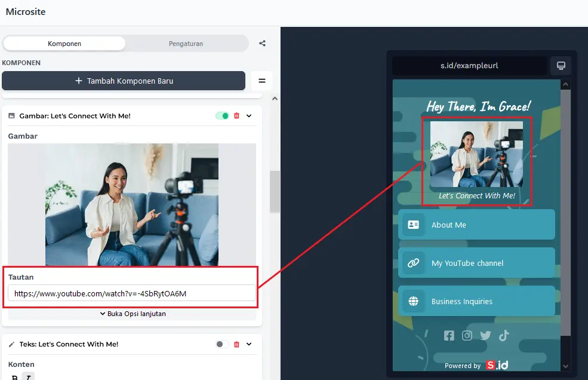Select the Komponen tab

point(64,44)
